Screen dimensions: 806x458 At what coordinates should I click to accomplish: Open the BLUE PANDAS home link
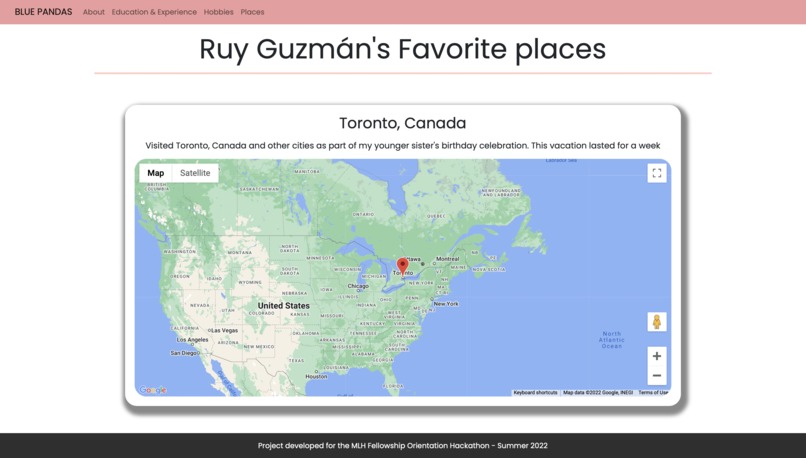point(43,12)
